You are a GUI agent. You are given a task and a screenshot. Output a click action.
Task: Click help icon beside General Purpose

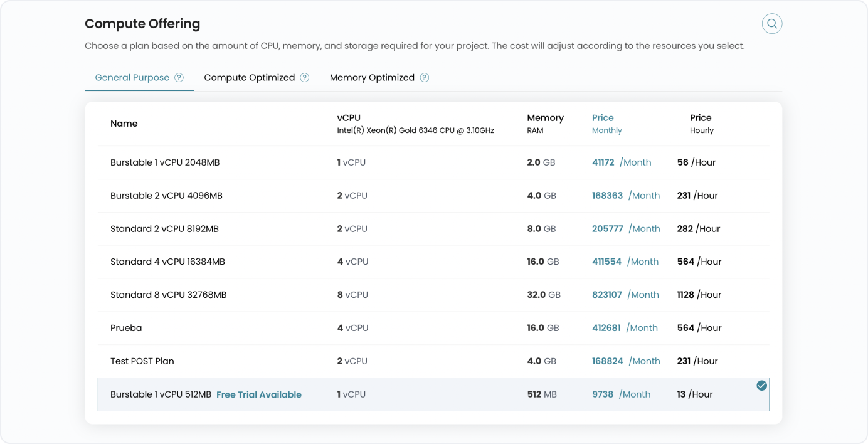(x=179, y=78)
